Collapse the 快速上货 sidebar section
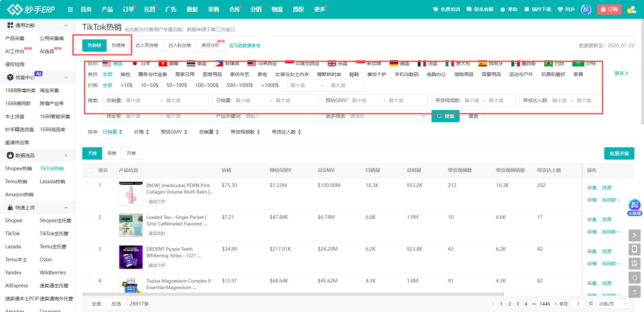Screen dimensions: 644x312 point(66,208)
